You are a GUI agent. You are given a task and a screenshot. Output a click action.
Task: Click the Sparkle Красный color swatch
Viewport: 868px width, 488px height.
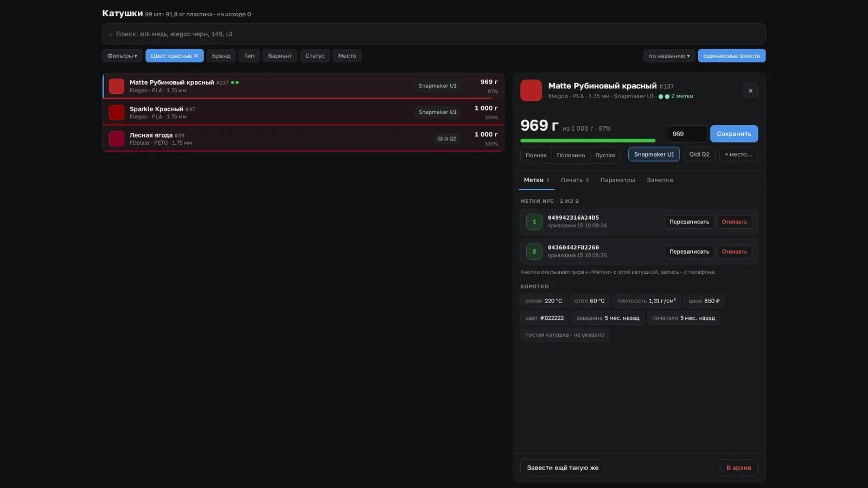[117, 112]
